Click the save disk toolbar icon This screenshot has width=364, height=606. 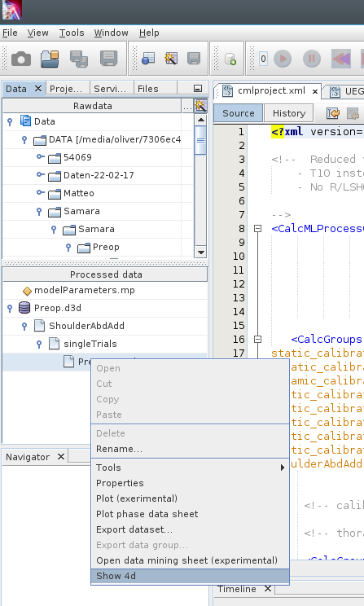click(x=108, y=59)
